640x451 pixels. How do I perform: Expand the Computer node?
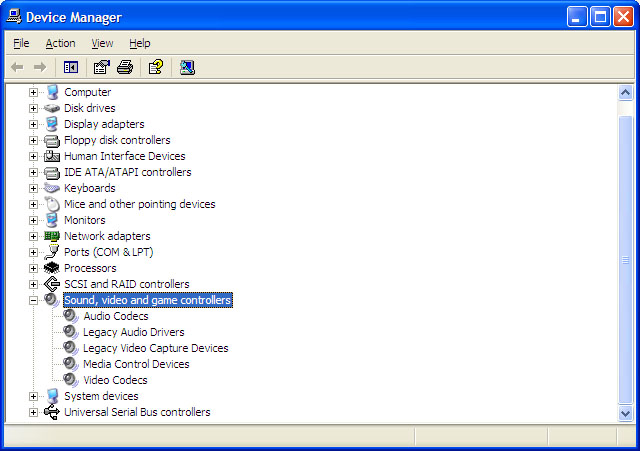point(33,92)
